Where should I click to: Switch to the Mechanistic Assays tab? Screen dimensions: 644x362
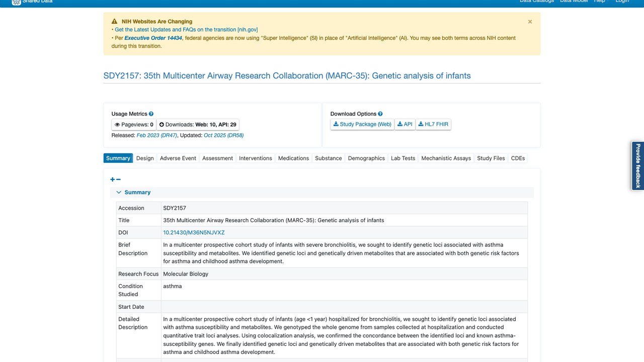coord(446,158)
